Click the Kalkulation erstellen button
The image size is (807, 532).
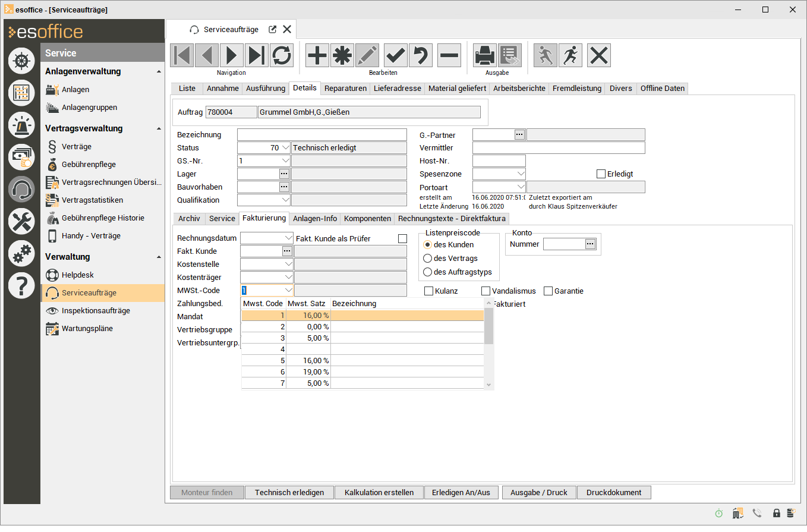379,492
